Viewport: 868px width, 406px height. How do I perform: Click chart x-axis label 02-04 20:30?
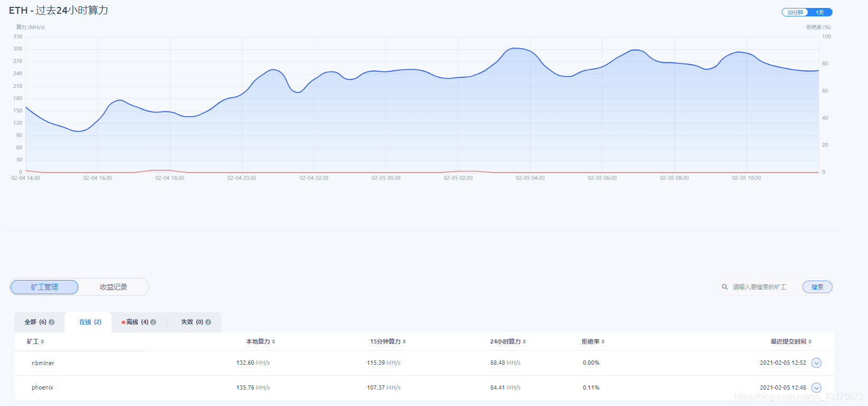coord(242,178)
